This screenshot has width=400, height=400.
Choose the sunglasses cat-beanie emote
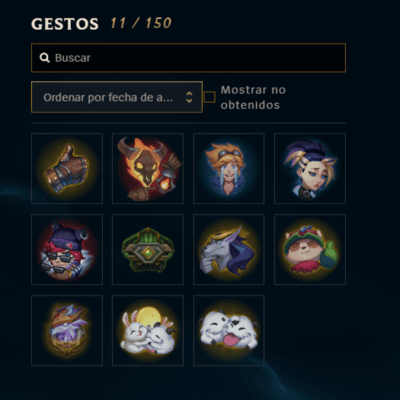[x=67, y=249]
